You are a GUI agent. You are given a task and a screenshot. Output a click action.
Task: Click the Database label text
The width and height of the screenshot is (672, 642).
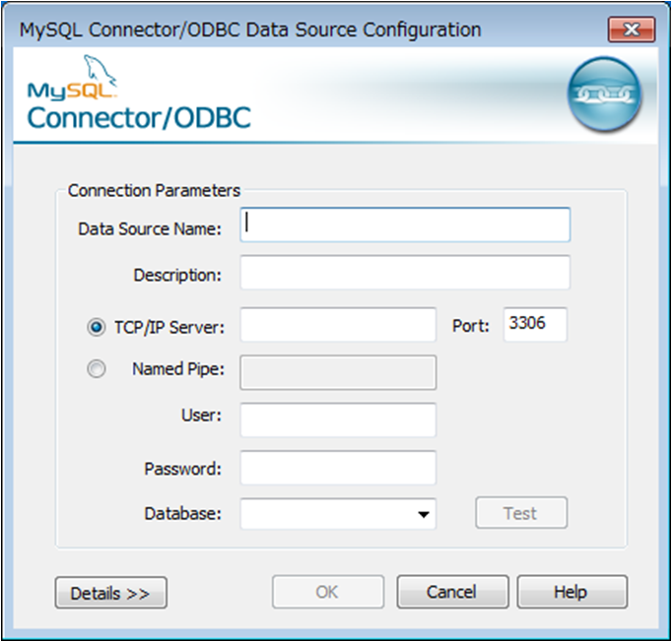click(183, 514)
